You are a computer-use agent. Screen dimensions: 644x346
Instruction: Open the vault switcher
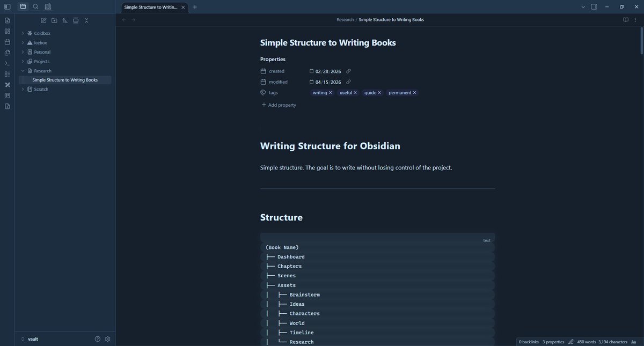click(x=30, y=339)
